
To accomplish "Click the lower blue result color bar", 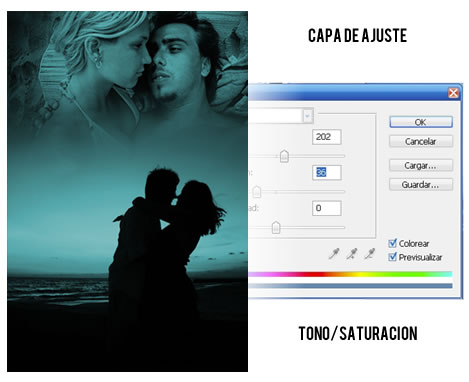I will (351, 286).
